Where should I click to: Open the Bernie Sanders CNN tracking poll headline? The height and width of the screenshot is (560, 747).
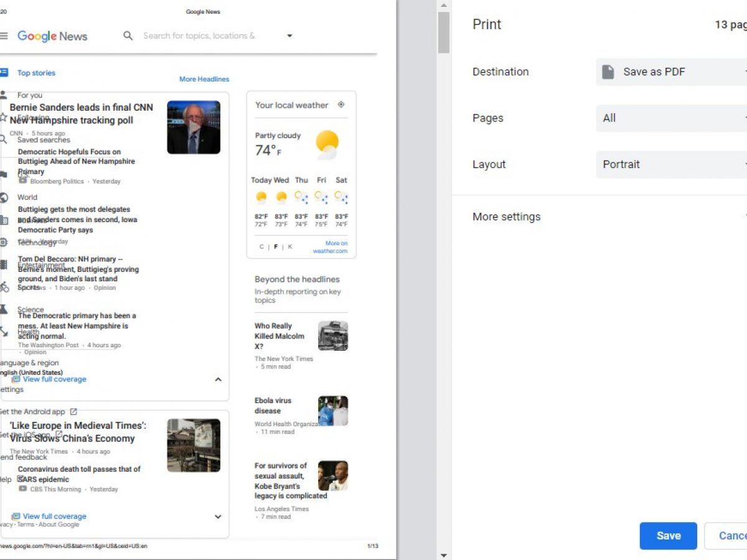coord(81,114)
